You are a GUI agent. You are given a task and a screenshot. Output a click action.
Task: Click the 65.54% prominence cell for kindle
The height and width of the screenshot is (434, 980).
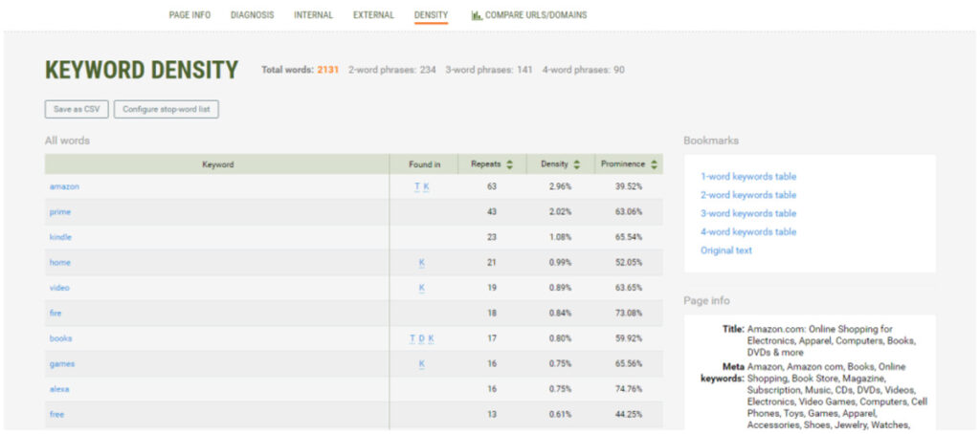628,237
